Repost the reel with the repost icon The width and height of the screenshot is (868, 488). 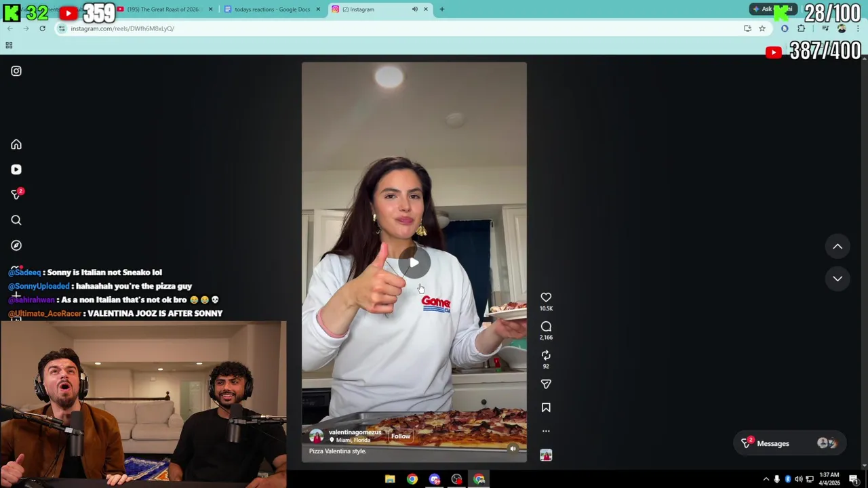[x=546, y=355]
